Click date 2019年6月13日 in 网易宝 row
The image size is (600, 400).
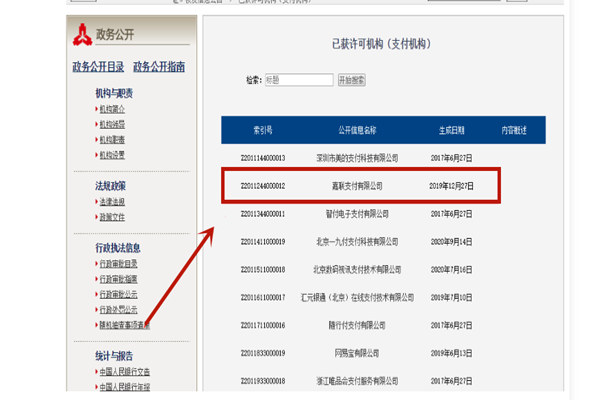pos(452,353)
